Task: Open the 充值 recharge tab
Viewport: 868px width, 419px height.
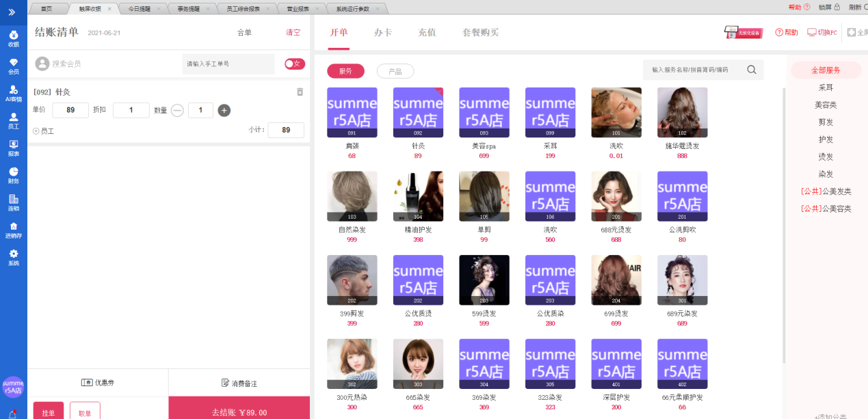Action: tap(427, 33)
